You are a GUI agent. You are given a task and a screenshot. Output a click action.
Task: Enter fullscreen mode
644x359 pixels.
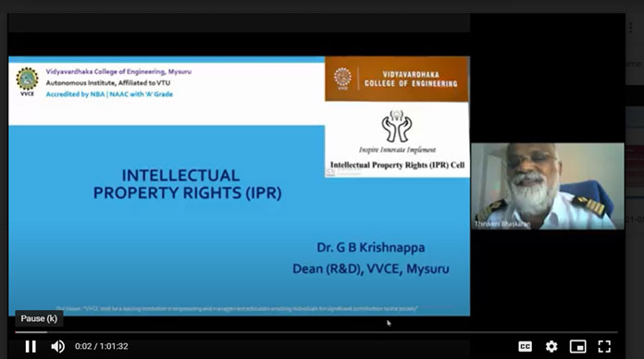click(604, 346)
